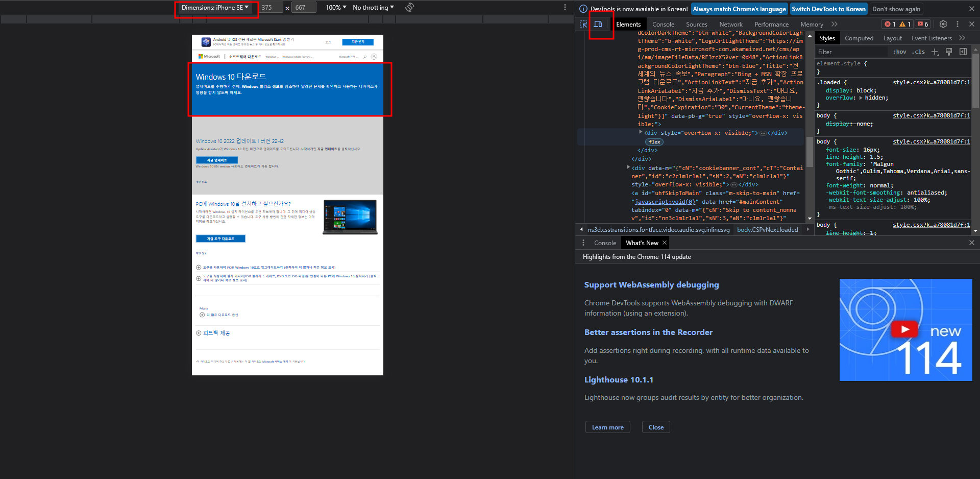Open Support WebAssembly debugging link
Screen dimensions: 980x479
651,284
